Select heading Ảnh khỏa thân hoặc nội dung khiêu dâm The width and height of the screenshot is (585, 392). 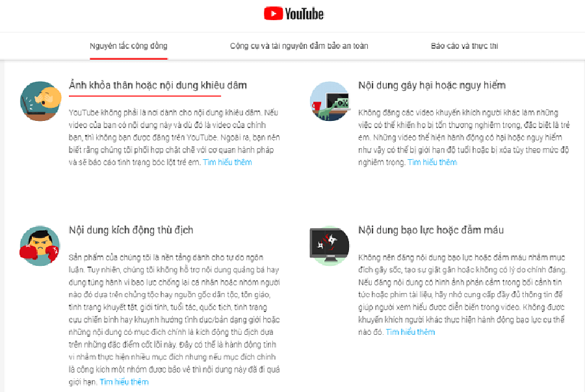tap(158, 85)
